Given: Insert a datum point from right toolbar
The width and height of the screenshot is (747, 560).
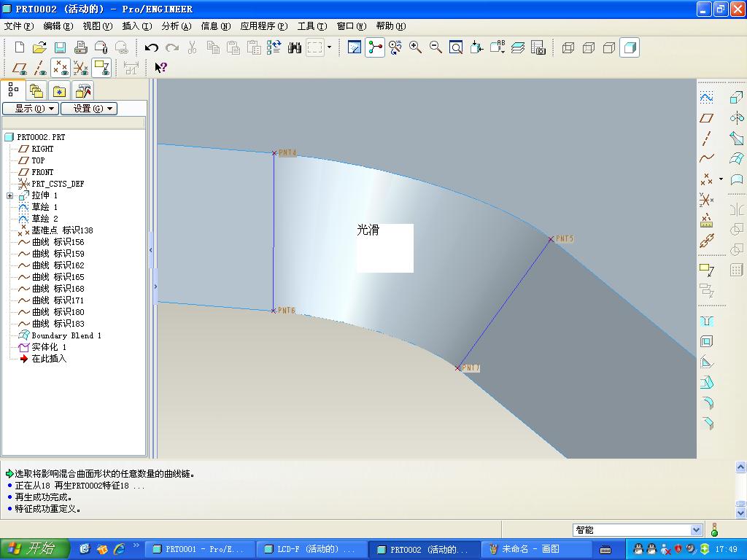Looking at the screenshot, I should click(706, 179).
